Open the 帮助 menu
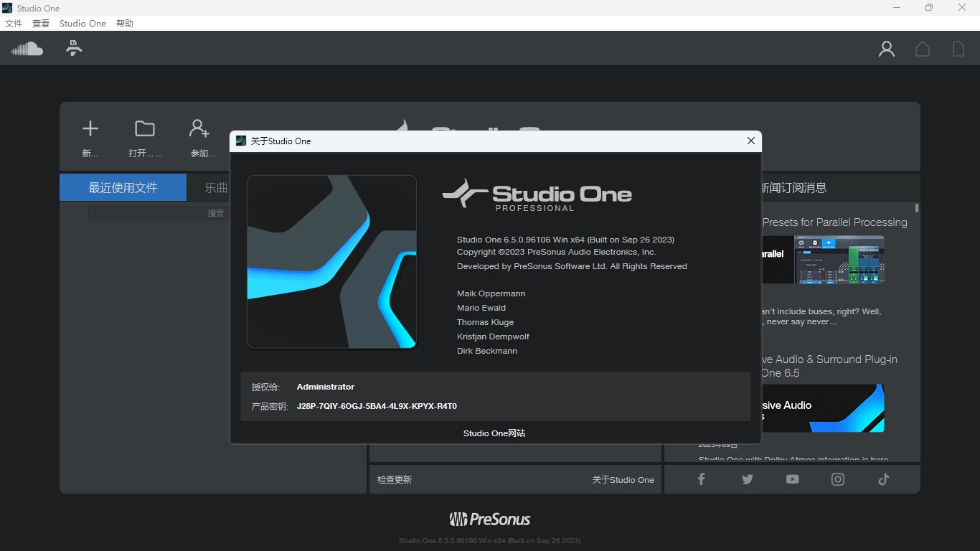The image size is (980, 551). tap(125, 24)
